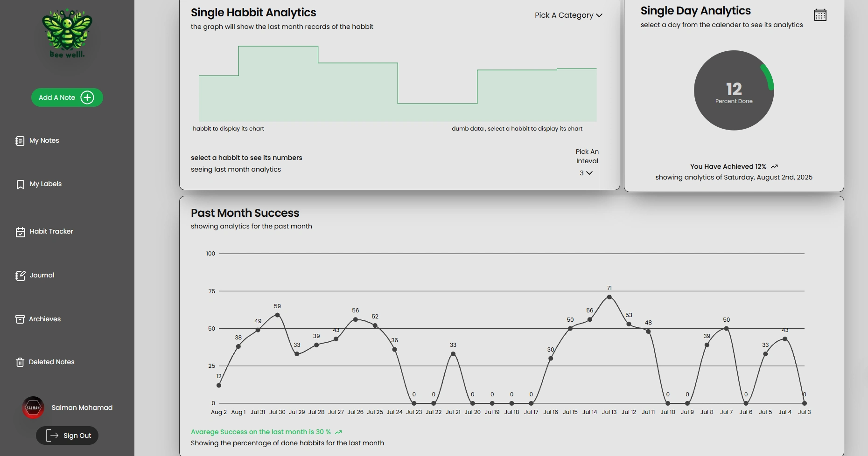This screenshot has height=456, width=868.
Task: Open the Archieves menu item
Action: coord(38,319)
